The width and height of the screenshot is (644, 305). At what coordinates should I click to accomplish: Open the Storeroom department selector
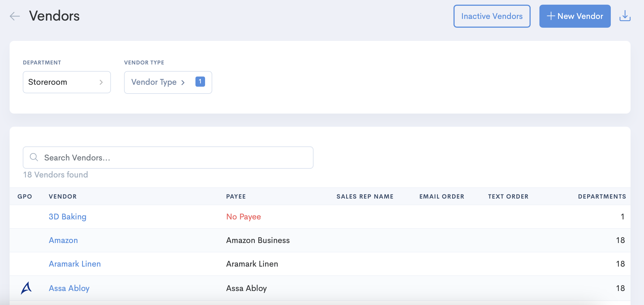66,82
